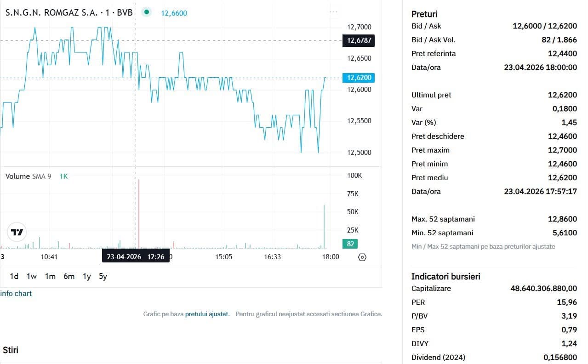Click the S.N.G.N. ROMGAZ S.A. symbol title

(69, 13)
